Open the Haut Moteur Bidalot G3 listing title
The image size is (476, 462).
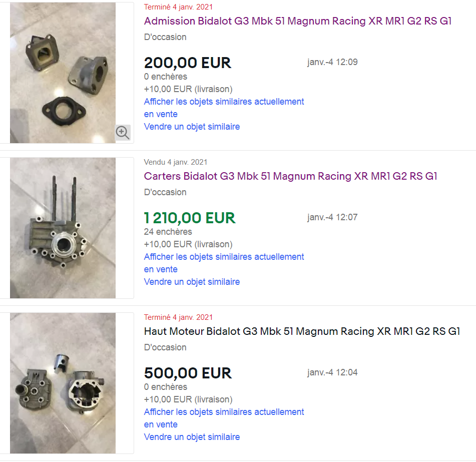302,331
